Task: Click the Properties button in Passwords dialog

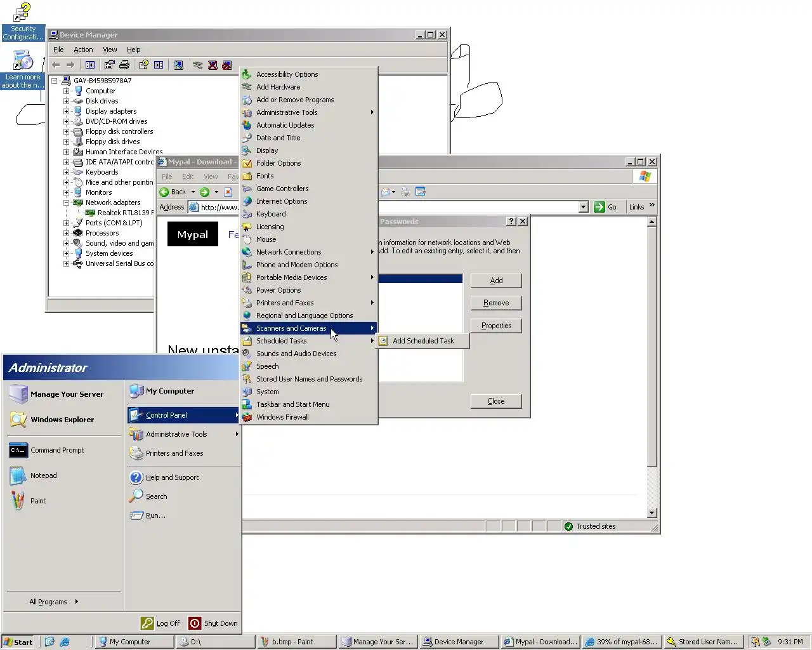Action: [496, 326]
